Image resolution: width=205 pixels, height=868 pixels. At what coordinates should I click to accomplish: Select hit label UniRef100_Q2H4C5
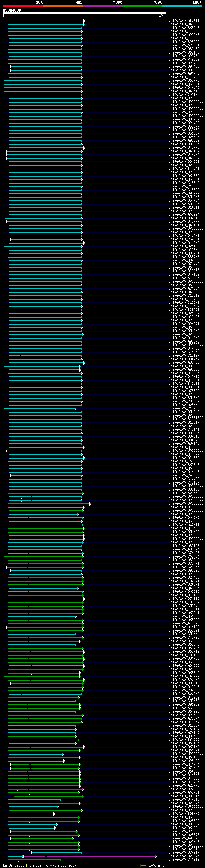(184, 577)
